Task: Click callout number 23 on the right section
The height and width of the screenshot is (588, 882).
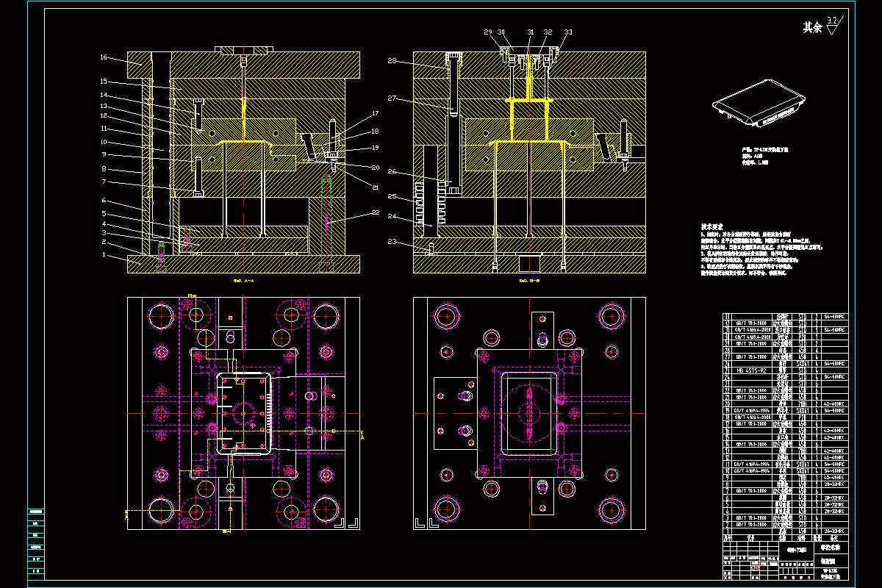Action: point(392,241)
